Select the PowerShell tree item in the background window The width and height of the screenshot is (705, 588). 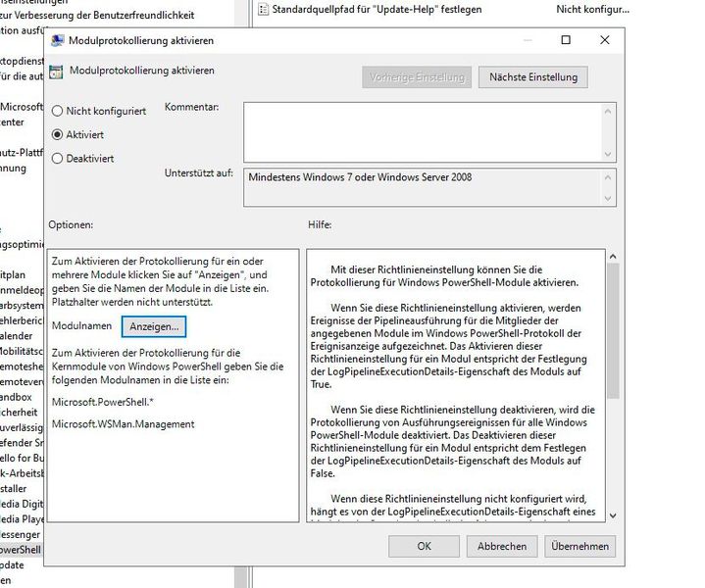pyautogui.click(x=21, y=550)
